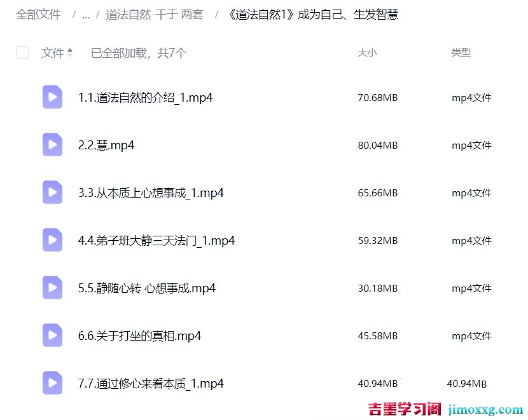Click the jimoxxg.com watermark link
The image size is (528, 420).
[485, 409]
